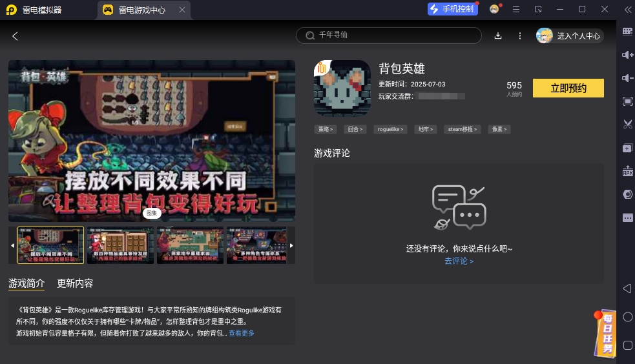This screenshot has width=635, height=364.
Task: Click the 手机控制 phone control button
Action: 453,9
